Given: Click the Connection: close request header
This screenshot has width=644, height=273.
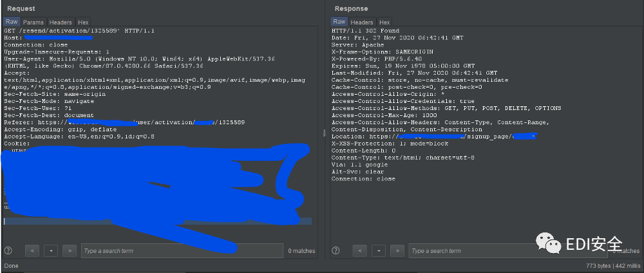Looking at the screenshot, I should tap(36, 44).
